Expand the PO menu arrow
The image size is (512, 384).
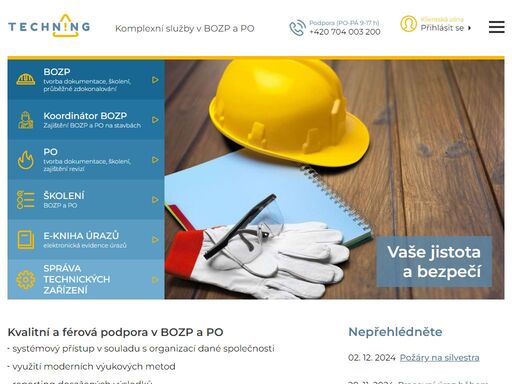(x=155, y=160)
